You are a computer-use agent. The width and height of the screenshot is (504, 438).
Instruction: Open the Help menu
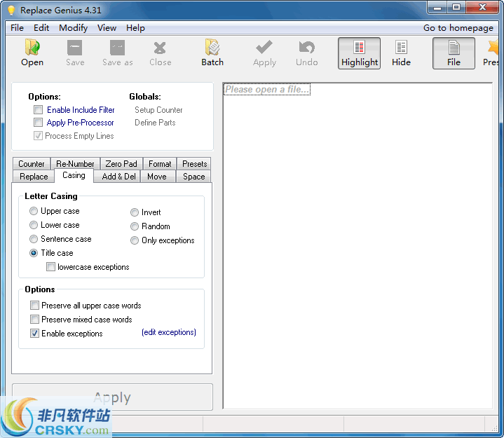click(135, 28)
